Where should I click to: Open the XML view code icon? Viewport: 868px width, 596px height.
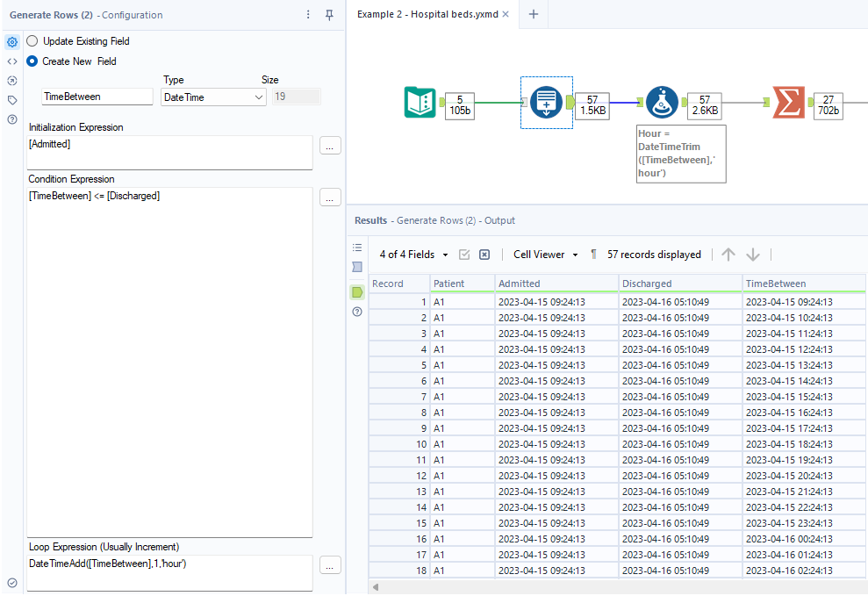pyautogui.click(x=12, y=61)
